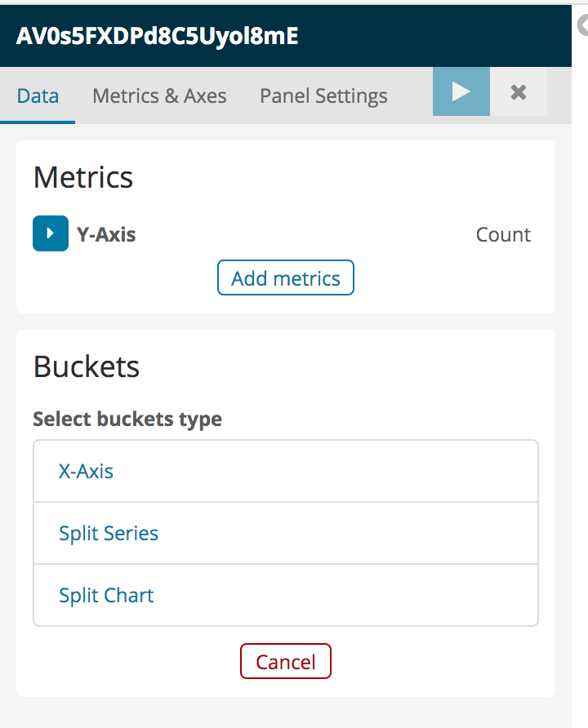Go to the Panel Settings tab
588x728 pixels.
coord(323,95)
